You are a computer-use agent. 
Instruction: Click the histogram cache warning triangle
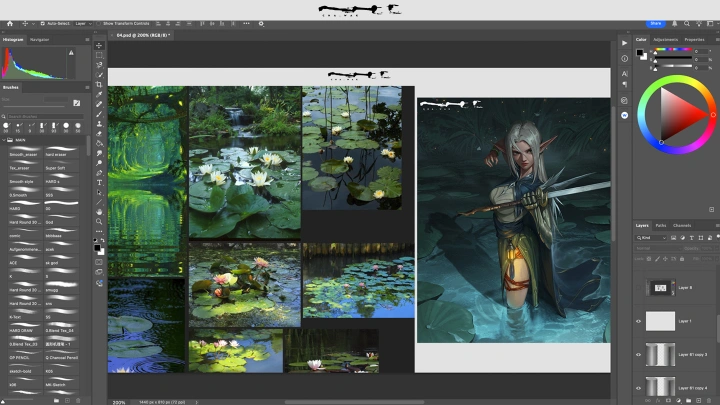click(71, 53)
